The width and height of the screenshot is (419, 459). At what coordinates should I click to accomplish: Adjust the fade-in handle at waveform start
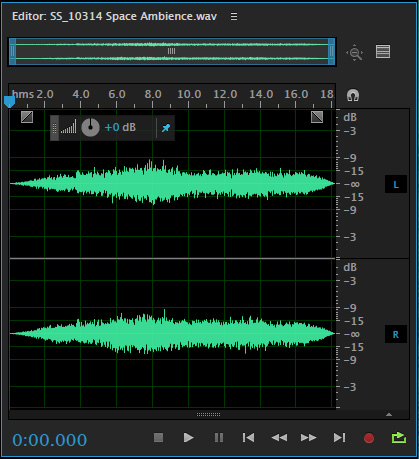pyautogui.click(x=27, y=117)
